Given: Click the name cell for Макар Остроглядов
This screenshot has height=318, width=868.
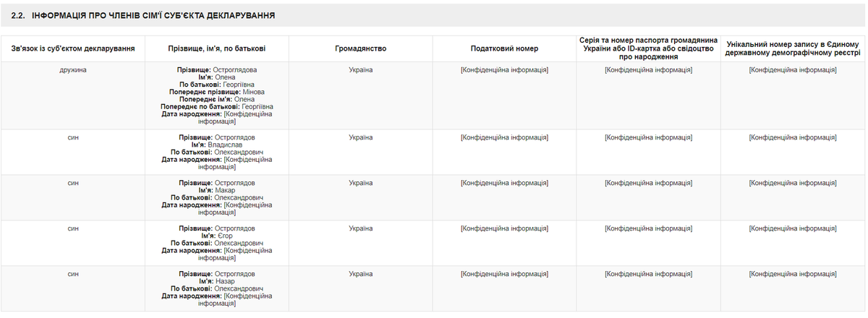Looking at the screenshot, I should 216,197.
